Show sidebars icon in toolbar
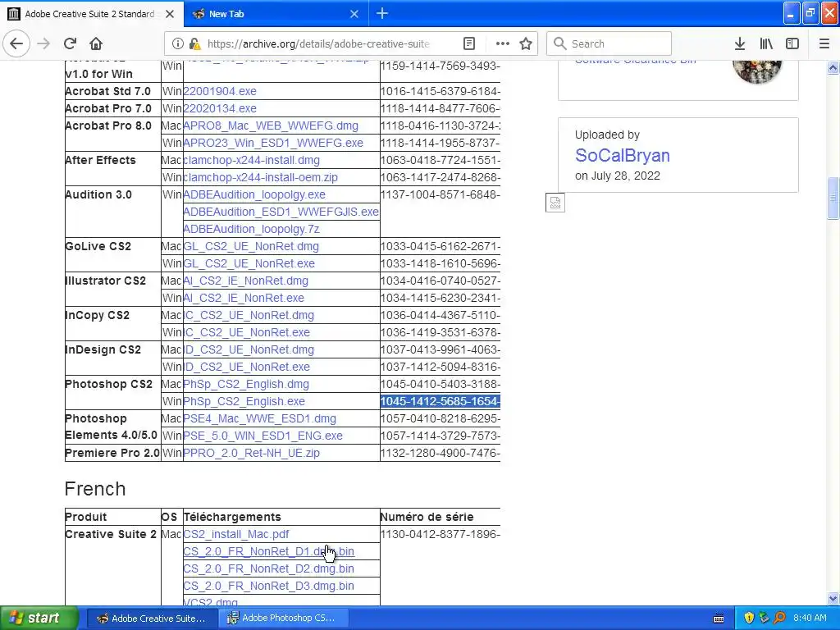Image resolution: width=840 pixels, height=630 pixels. (792, 43)
